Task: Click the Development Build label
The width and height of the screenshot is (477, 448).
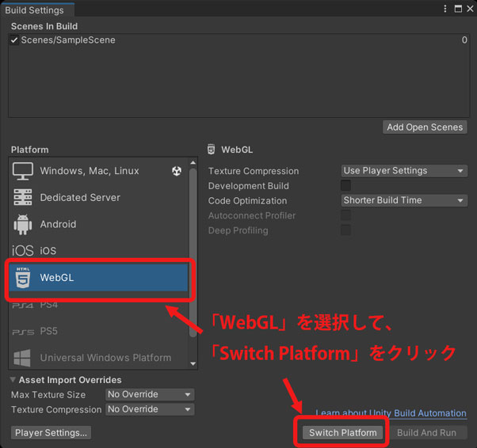Action: pyautogui.click(x=249, y=186)
